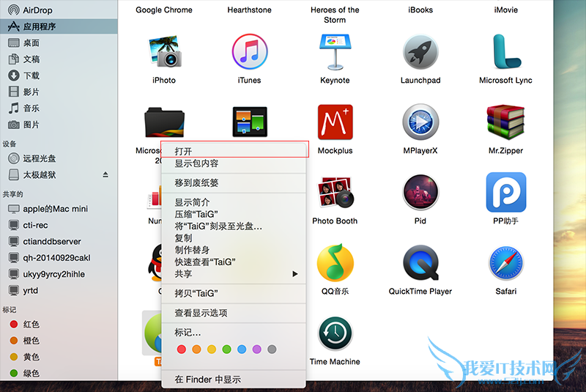Image resolution: width=586 pixels, height=392 pixels.
Task: Apply yellow tag color in context menu
Action: click(212, 350)
